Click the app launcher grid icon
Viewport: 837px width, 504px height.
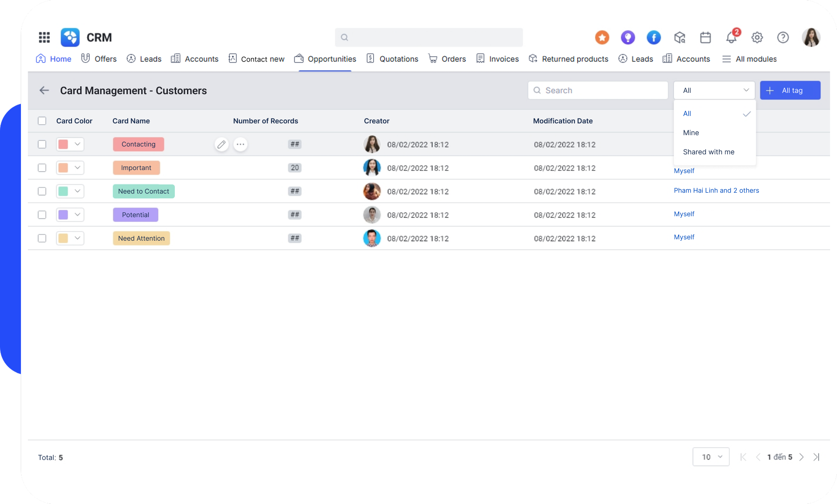tap(44, 37)
